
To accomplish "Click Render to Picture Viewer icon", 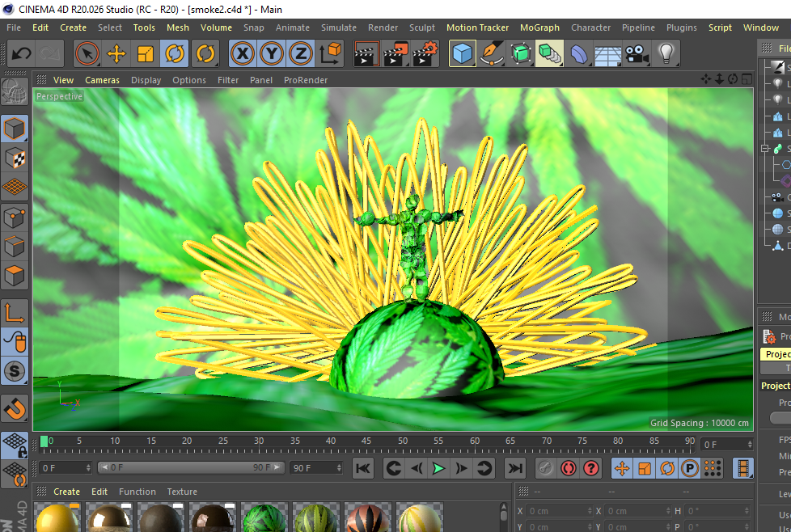I will click(396, 53).
